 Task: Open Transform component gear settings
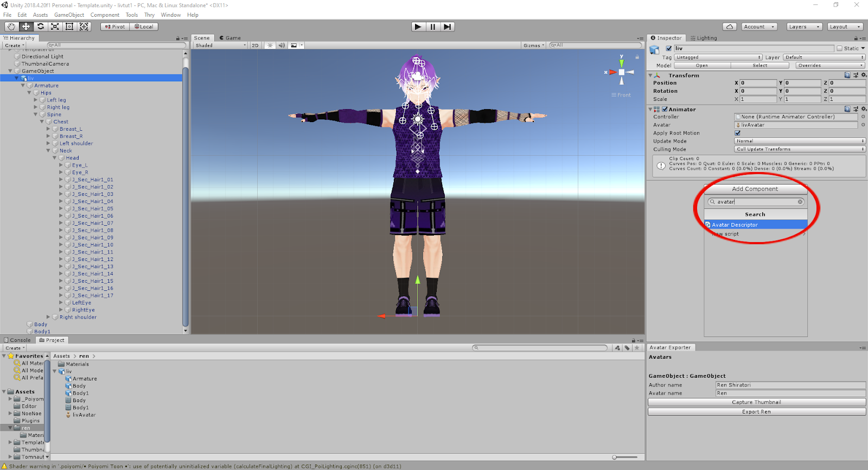pos(864,75)
